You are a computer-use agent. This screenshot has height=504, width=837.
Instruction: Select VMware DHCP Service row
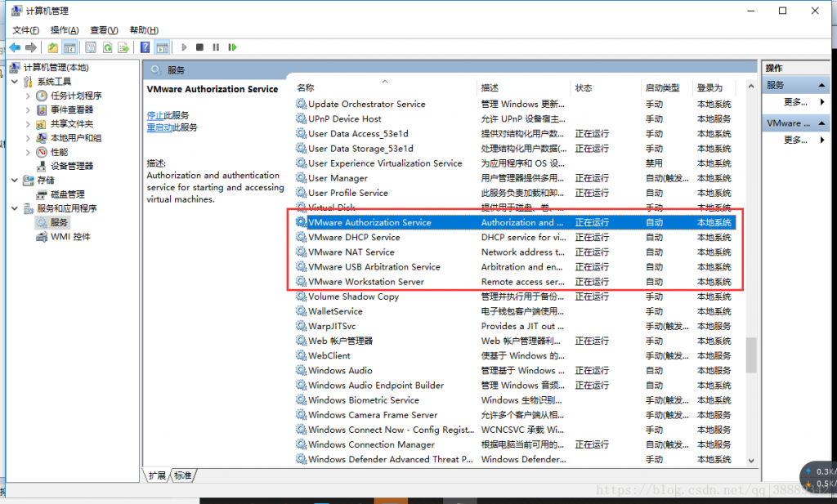(515, 238)
